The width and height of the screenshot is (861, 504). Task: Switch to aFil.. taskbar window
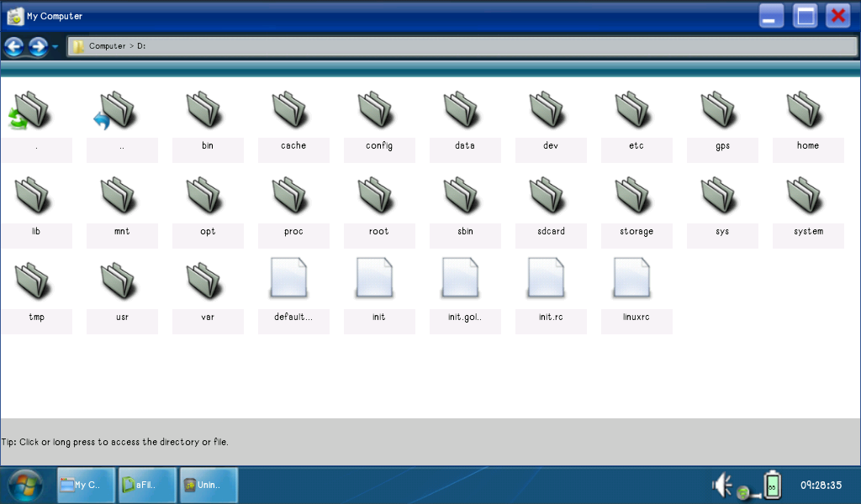click(147, 485)
